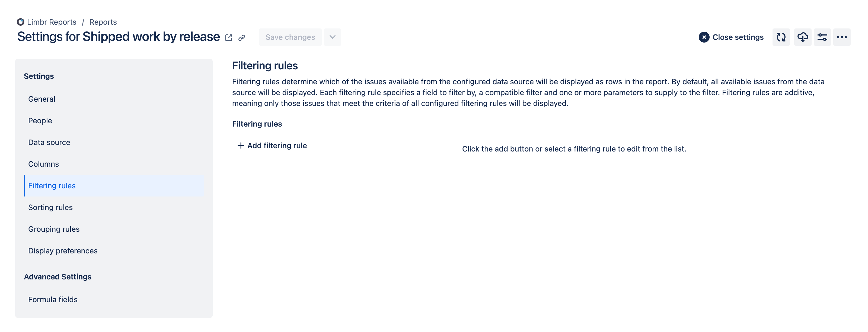Select the Columns settings tab
Viewport: 868px width, 332px height.
tap(43, 164)
